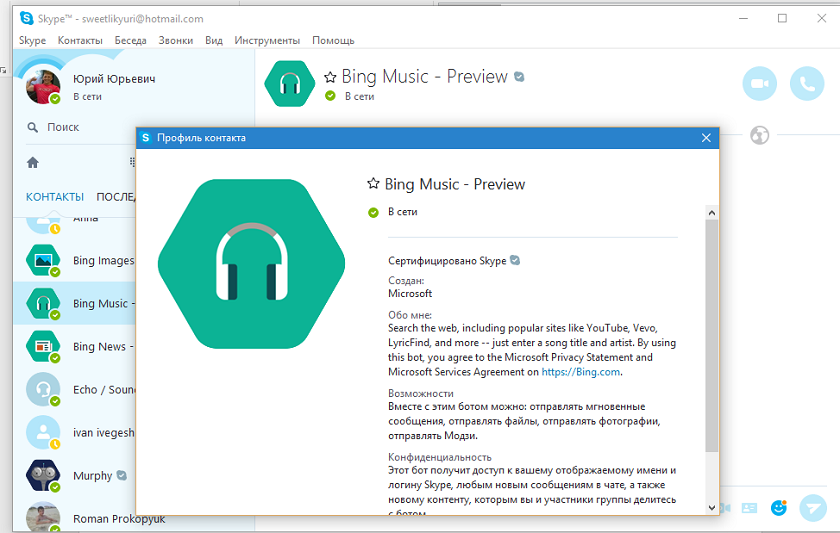Toggle favorite star in profile dialog
Screen dimensions: 840x533
pos(373,184)
